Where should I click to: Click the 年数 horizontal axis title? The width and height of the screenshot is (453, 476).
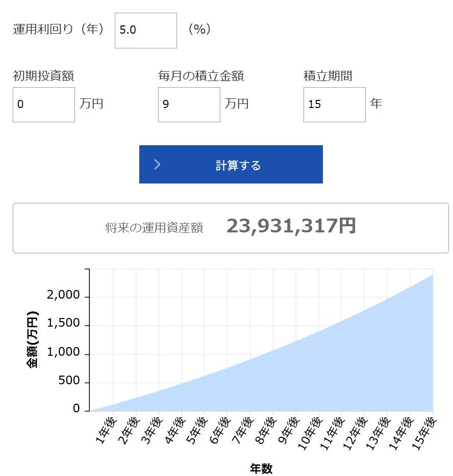click(x=261, y=468)
